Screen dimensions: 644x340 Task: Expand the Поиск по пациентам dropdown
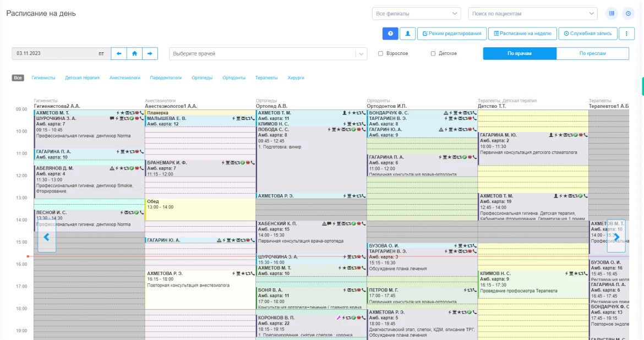(x=532, y=13)
